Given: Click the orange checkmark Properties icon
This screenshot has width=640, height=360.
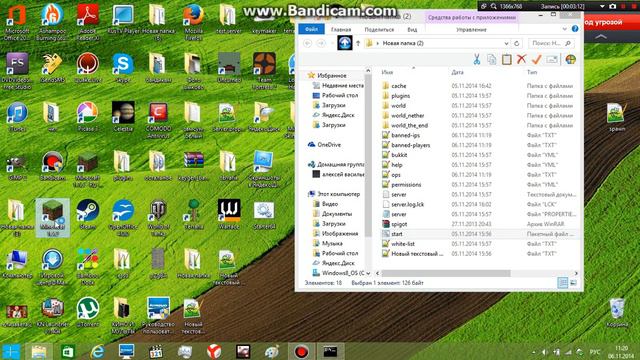Looking at the screenshot, I should 536,60.
